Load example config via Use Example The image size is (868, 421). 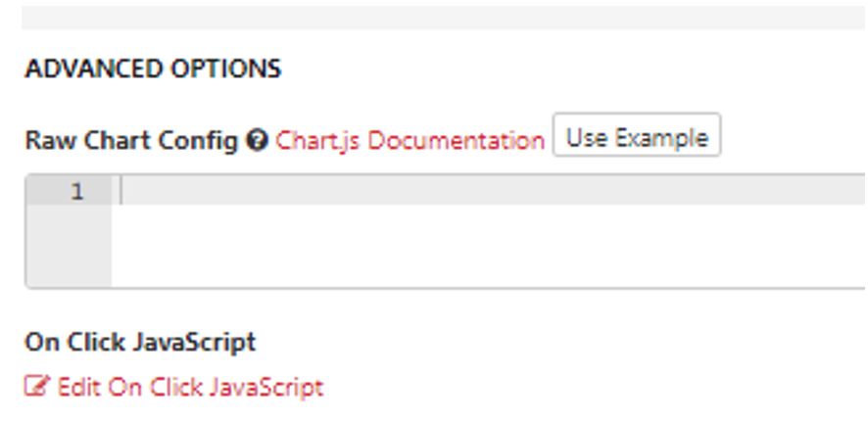637,135
